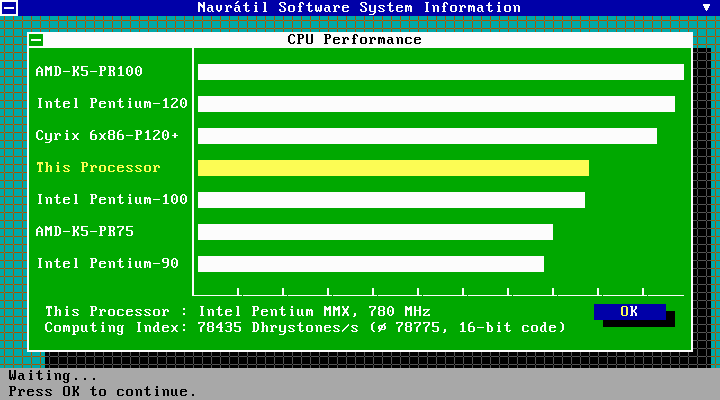Click the minimize arrow in the title bar
720x400 pixels.
(706, 7)
